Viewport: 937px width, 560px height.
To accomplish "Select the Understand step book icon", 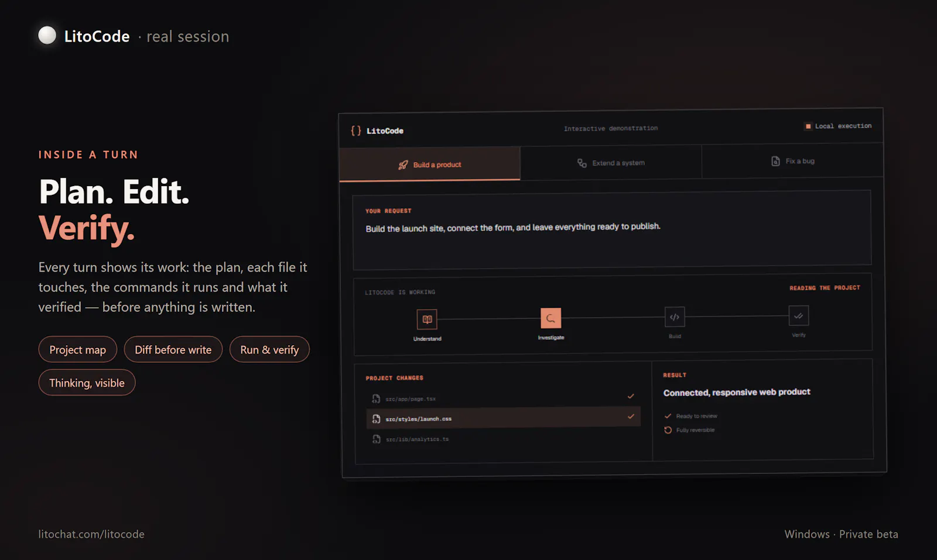I will point(427,319).
